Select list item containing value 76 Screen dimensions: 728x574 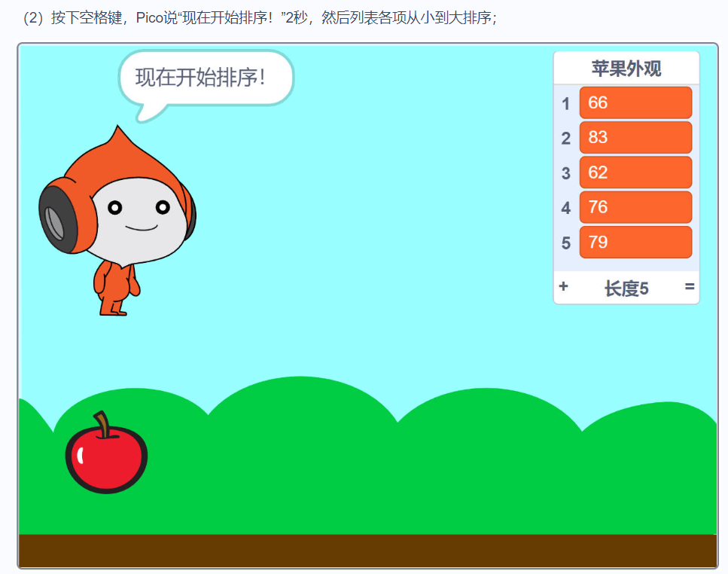coord(635,206)
